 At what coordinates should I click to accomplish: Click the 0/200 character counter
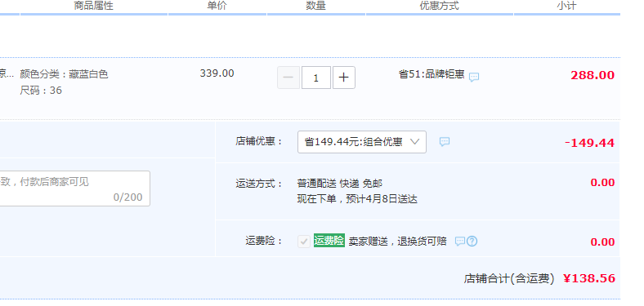coord(127,197)
